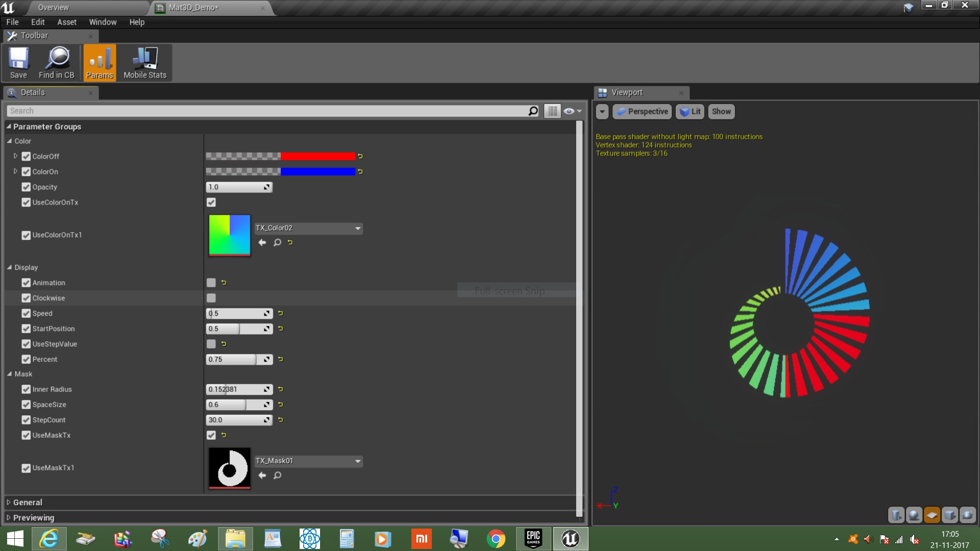The image size is (980, 551).
Task: Switch to the Overview tab
Action: click(54, 8)
